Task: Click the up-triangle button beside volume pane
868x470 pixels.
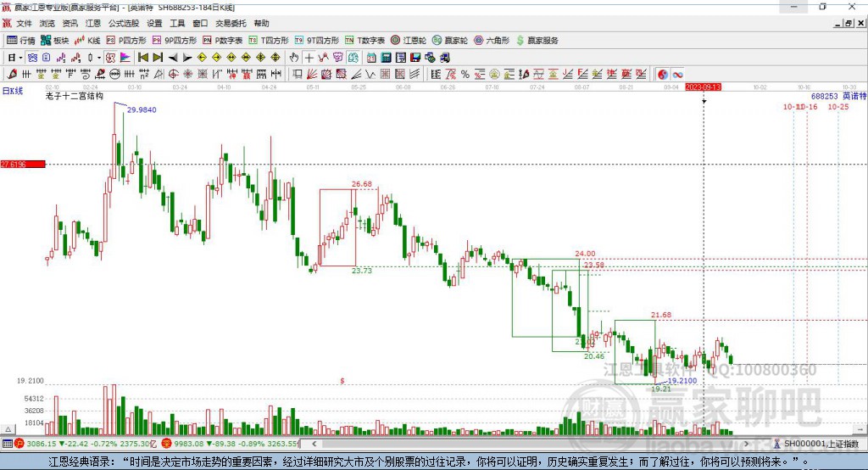Action: [x=8, y=429]
